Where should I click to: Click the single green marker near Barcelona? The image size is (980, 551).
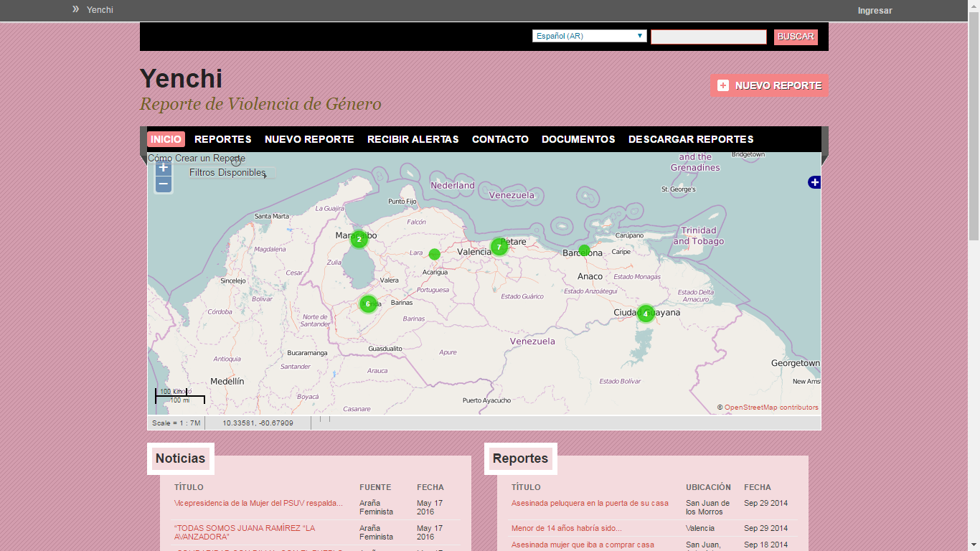click(584, 250)
